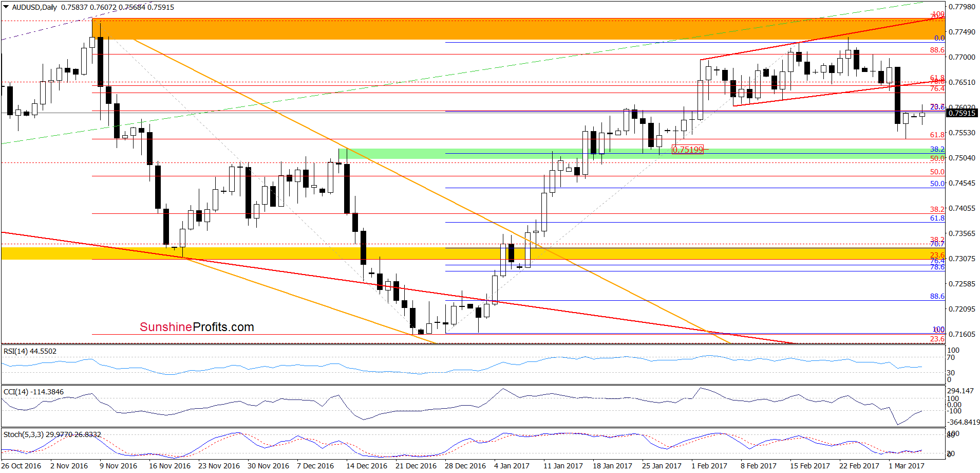Click the 11 Jan 2017 date label
980x473 pixels.
tap(563, 466)
